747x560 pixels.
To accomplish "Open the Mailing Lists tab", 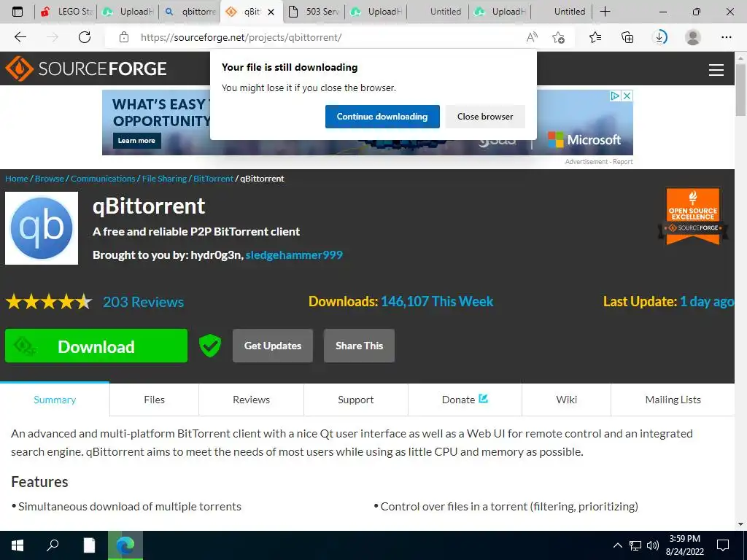I will 673,400.
